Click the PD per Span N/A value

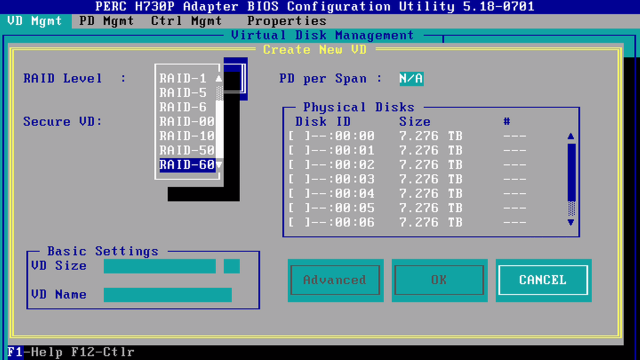click(411, 78)
